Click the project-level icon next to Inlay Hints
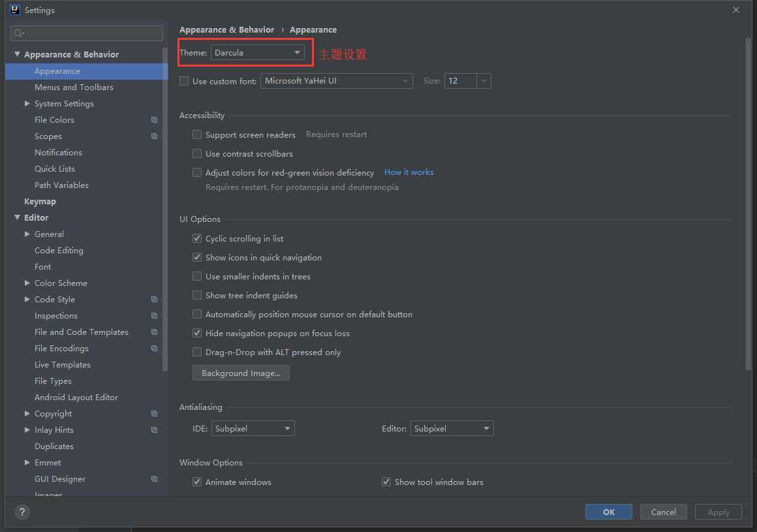Viewport: 757px width, 532px height. click(x=154, y=430)
